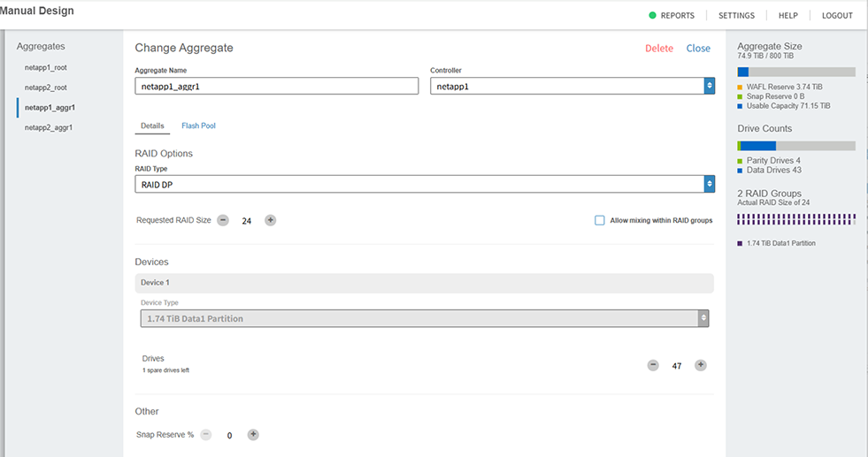Select netapp1_root aggregate
Viewport: 868px width, 457px height.
45,67
